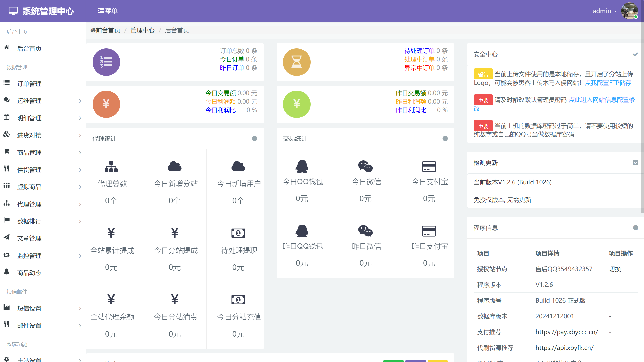This screenshot has height=362, width=644.
Task: Click the 商品动态 bell icon
Action: point(6,272)
